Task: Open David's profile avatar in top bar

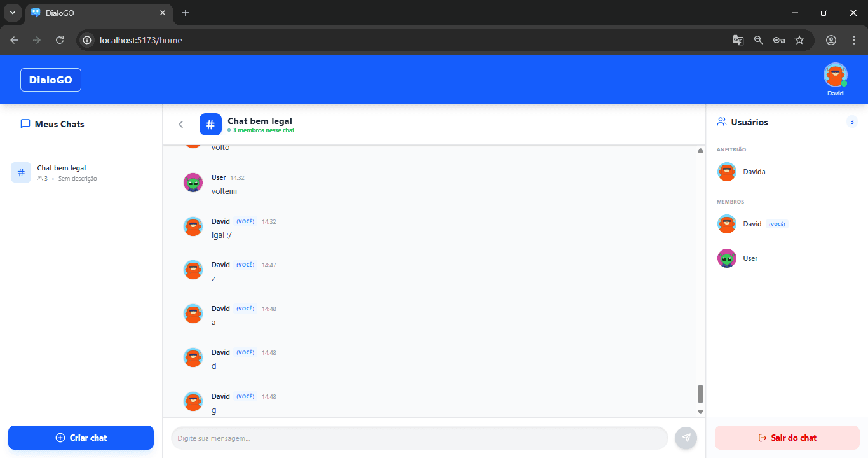Action: coord(835,75)
